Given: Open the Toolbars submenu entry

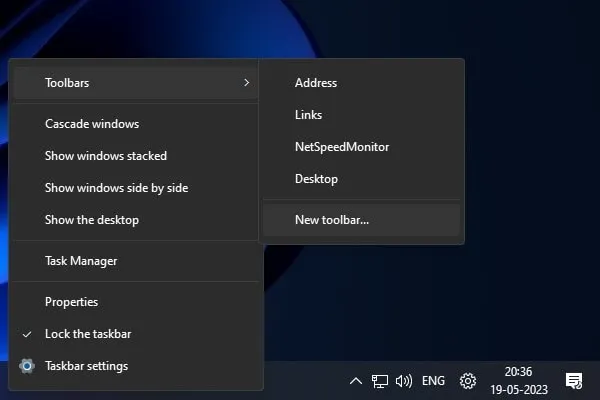Looking at the screenshot, I should (135, 83).
